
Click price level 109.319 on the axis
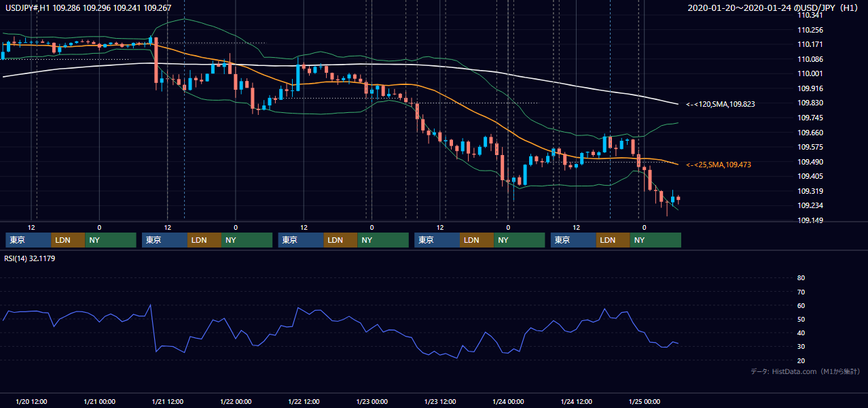[x=811, y=191]
